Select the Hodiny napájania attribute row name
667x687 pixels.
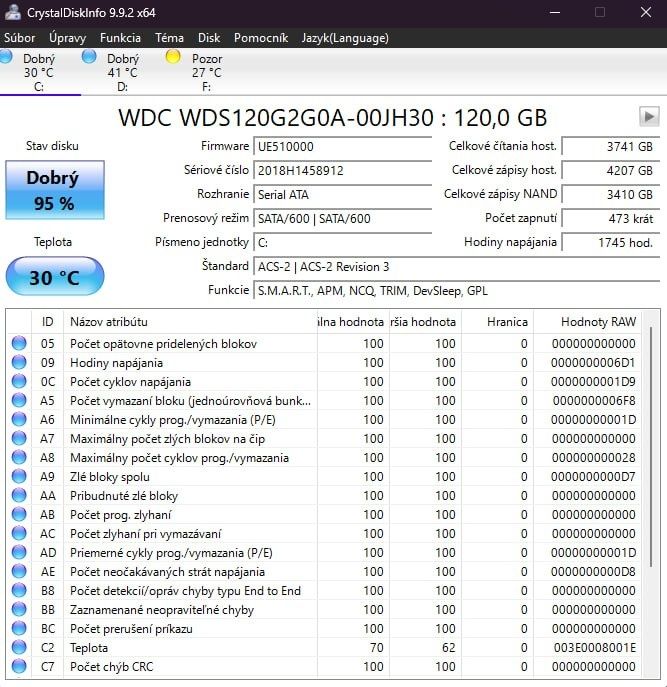(x=117, y=363)
